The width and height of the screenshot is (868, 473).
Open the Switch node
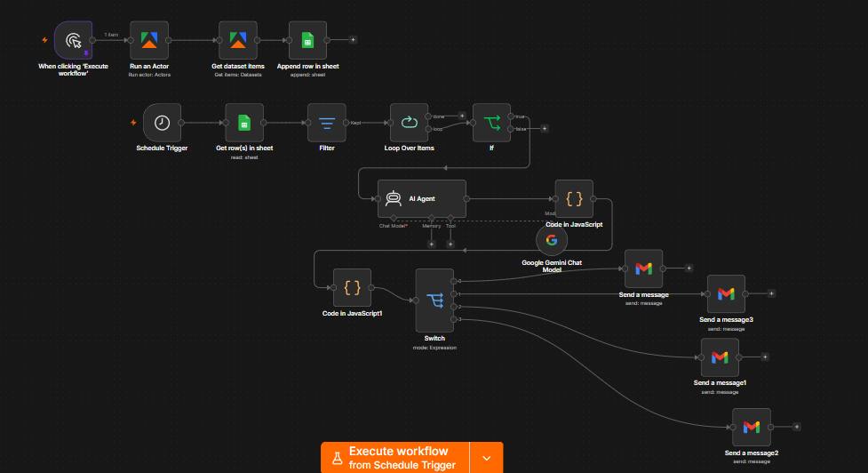(x=434, y=301)
